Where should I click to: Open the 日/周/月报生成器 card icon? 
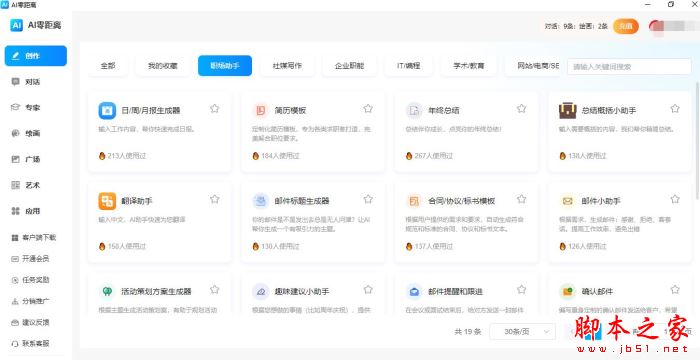click(107, 110)
